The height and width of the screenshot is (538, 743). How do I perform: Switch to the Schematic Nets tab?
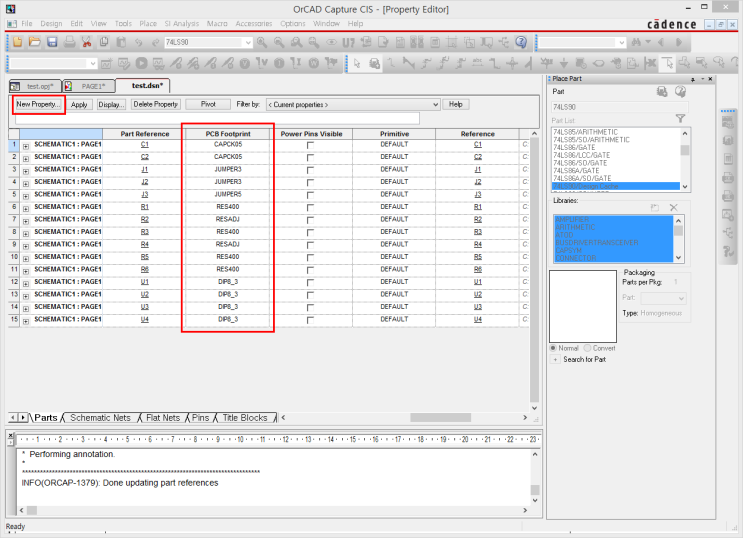[x=100, y=418]
